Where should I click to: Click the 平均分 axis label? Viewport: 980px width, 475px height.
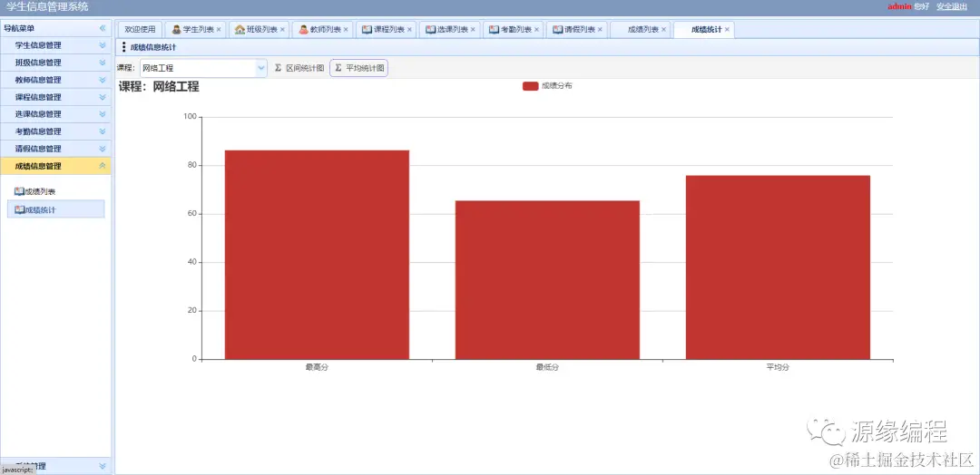(x=779, y=368)
